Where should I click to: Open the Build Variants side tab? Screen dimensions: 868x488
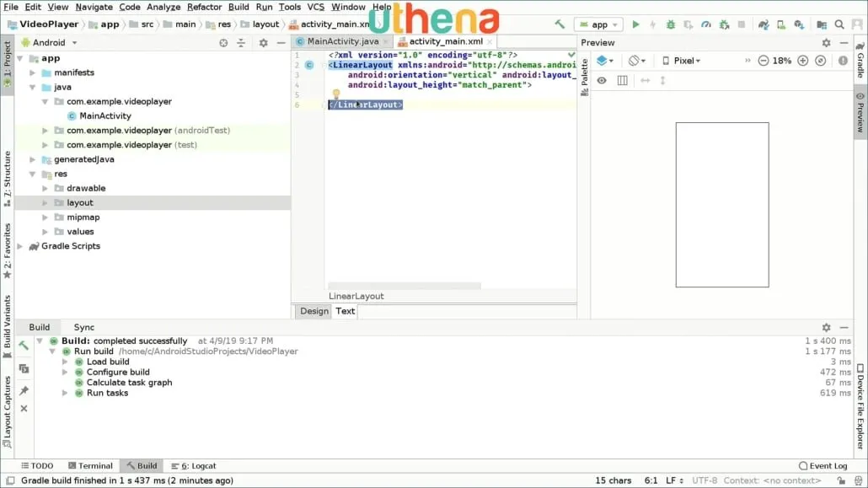pos(8,326)
